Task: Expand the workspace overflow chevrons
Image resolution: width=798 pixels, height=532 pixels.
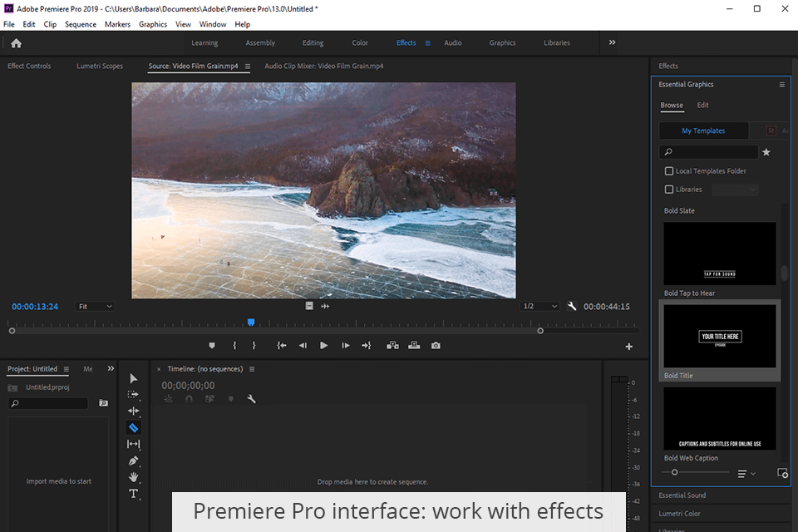Action: (613, 42)
